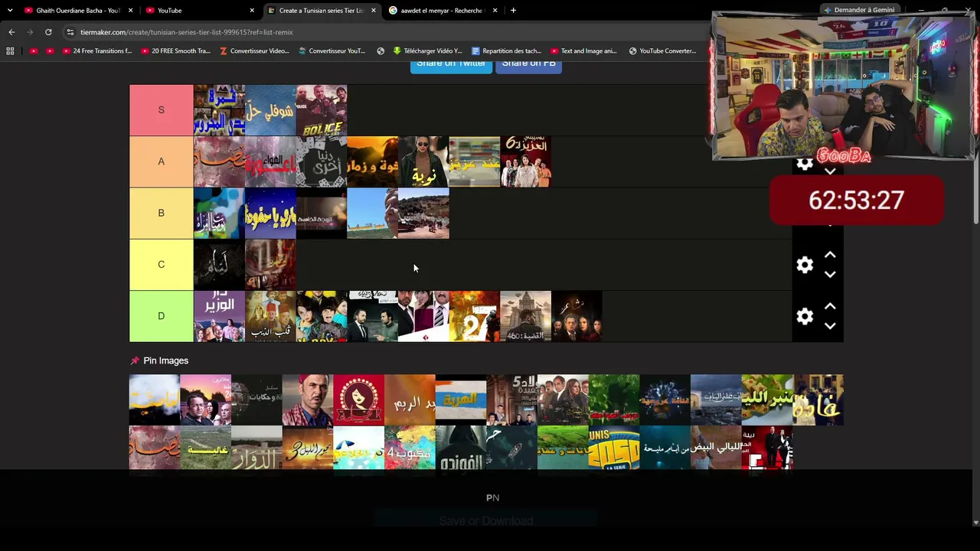Move tier C row down with arrow

[830, 274]
